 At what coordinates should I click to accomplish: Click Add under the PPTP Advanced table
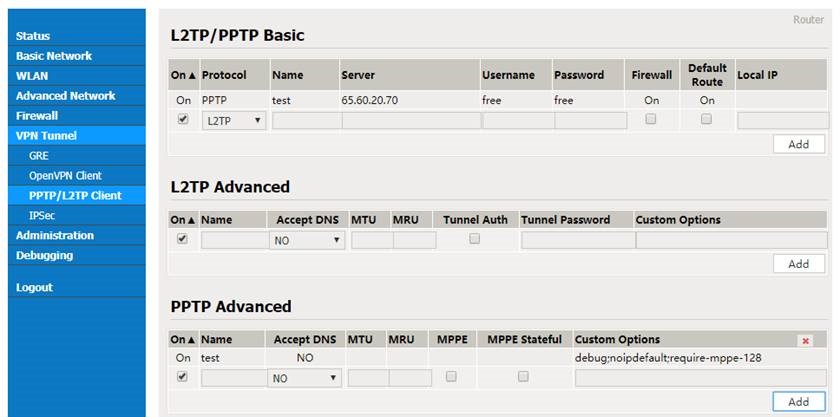click(x=798, y=401)
